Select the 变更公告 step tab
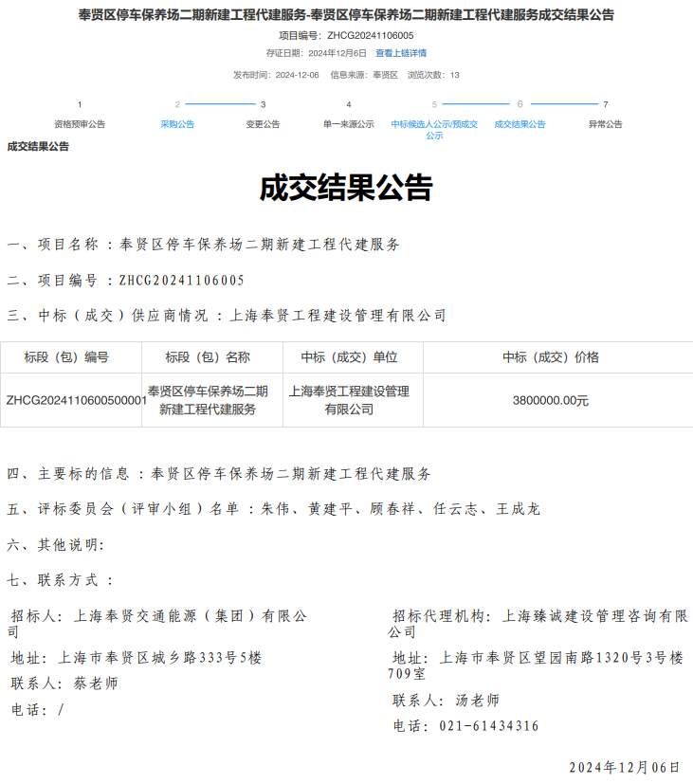Viewport: 693px width, 784px height. tap(263, 124)
